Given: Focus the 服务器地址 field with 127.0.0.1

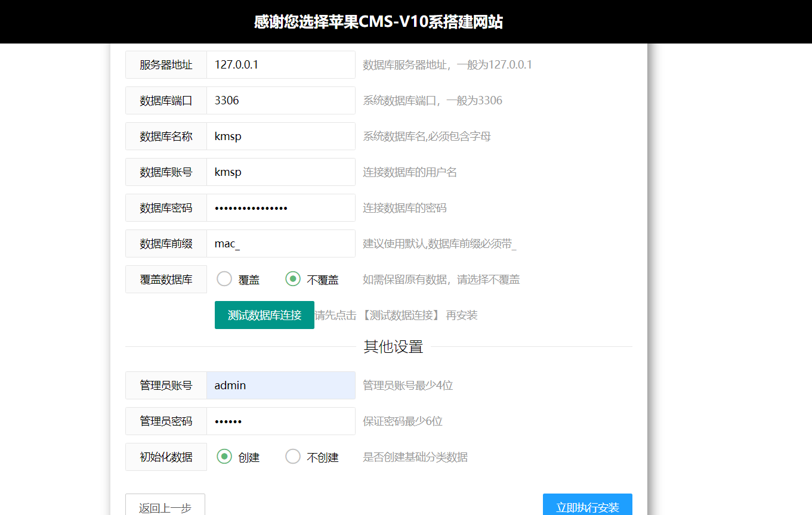Looking at the screenshot, I should tap(280, 64).
